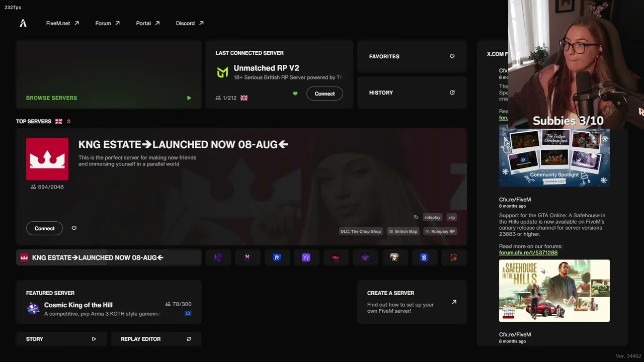Click the Cosmic King of the Hill logo
Image resolution: width=644 pixels, height=362 pixels.
point(33,309)
